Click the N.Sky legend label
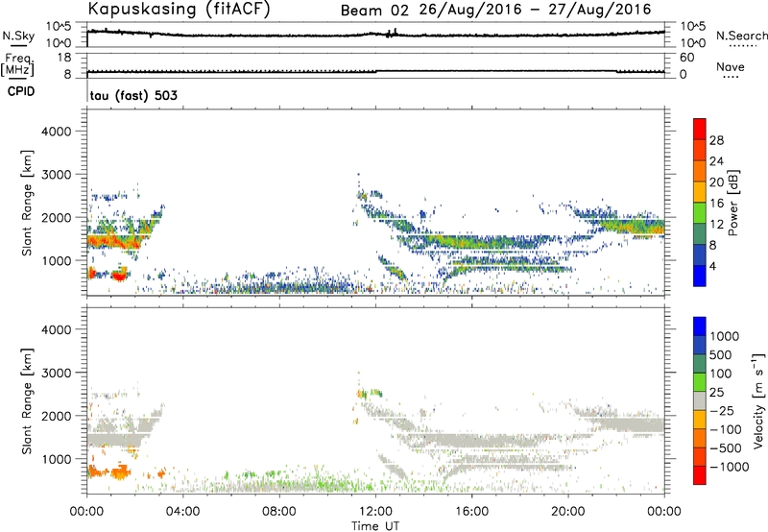This screenshot has width=768, height=532. point(18,36)
